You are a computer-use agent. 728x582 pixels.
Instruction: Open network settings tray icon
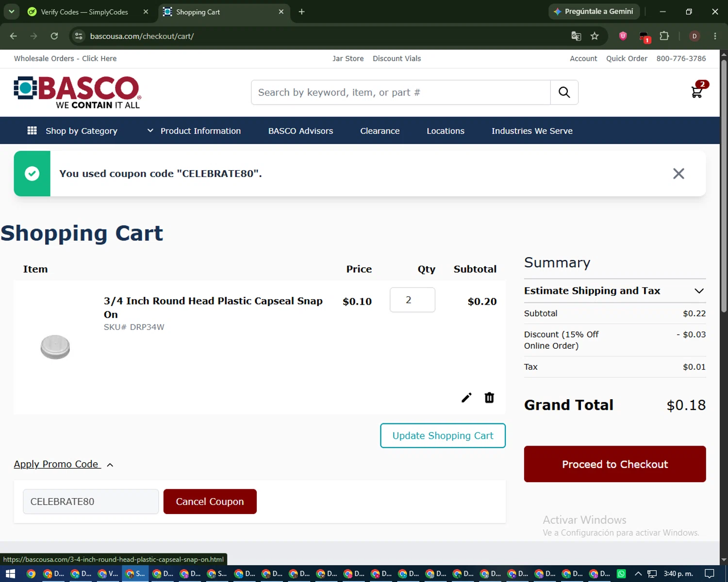[652, 574]
